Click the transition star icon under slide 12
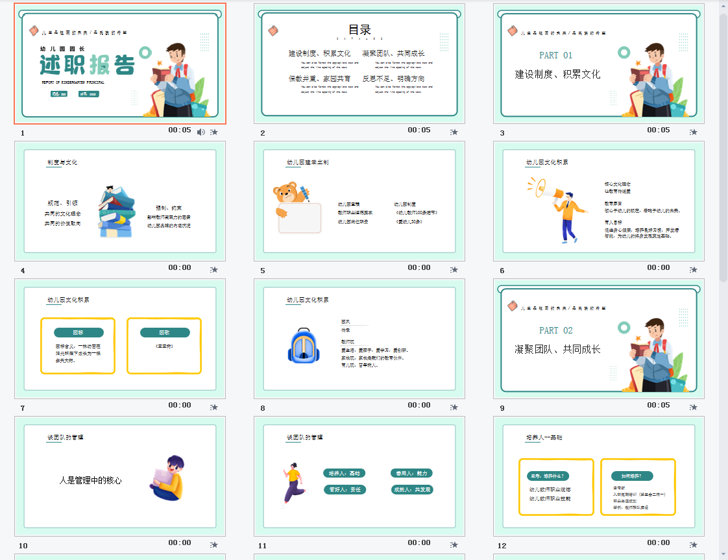The width and height of the screenshot is (728, 560). (x=693, y=544)
